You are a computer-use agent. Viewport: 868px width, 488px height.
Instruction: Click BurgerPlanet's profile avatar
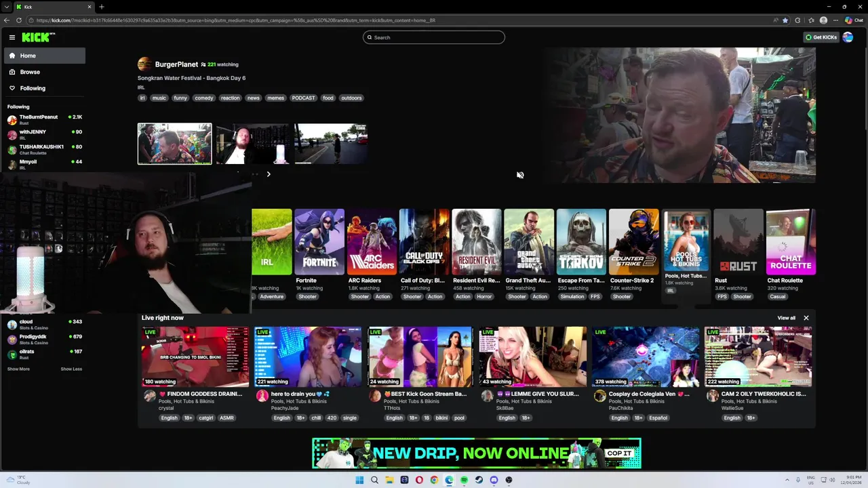pos(144,64)
